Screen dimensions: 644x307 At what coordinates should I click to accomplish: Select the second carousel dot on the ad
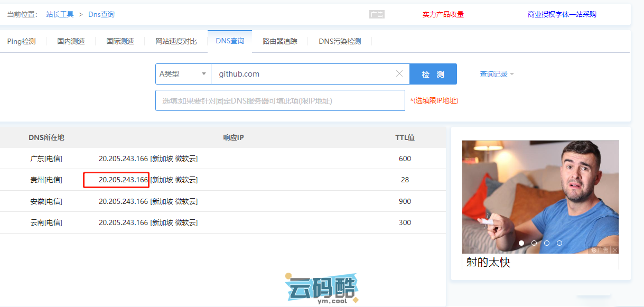[534, 243]
